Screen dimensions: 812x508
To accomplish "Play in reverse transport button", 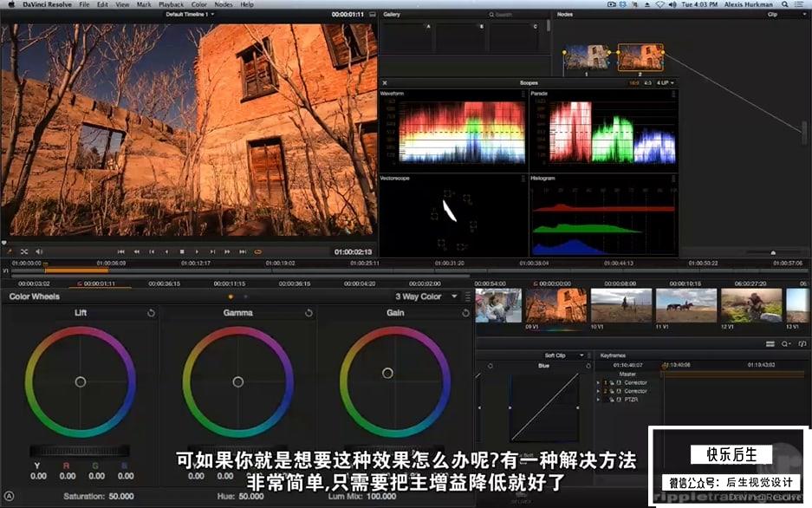I will click(166, 251).
